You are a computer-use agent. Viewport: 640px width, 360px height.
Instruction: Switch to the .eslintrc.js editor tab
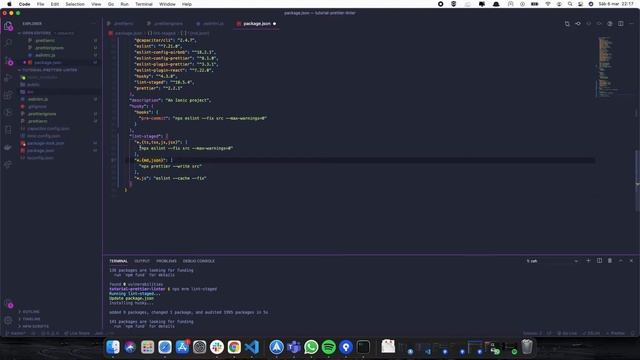click(x=210, y=24)
